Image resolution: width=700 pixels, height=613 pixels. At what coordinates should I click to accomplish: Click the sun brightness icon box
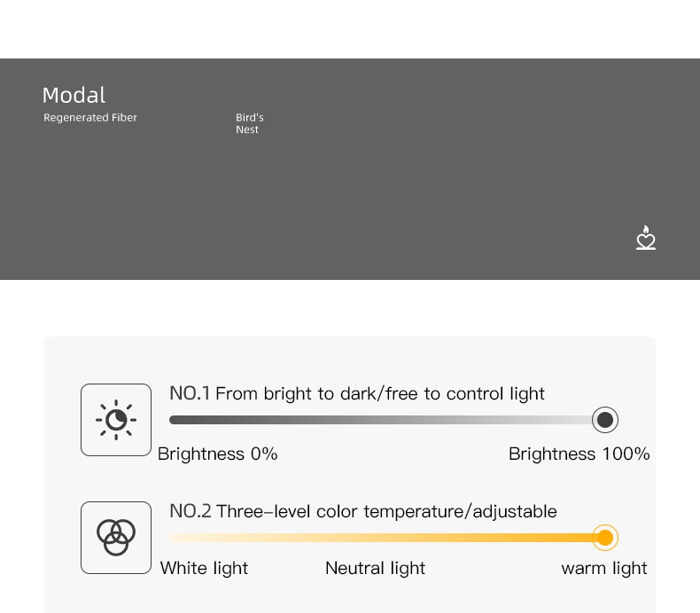[116, 420]
